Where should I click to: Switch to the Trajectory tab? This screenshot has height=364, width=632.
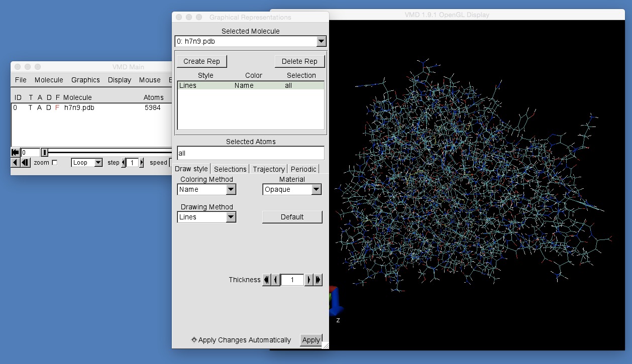(268, 169)
